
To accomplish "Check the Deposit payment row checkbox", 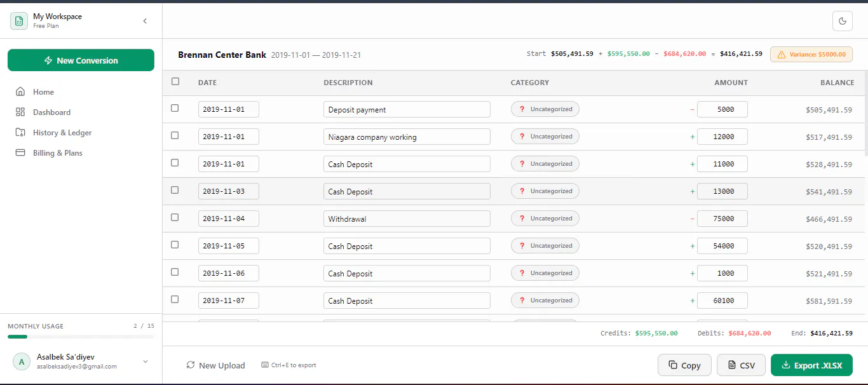I will tap(175, 108).
